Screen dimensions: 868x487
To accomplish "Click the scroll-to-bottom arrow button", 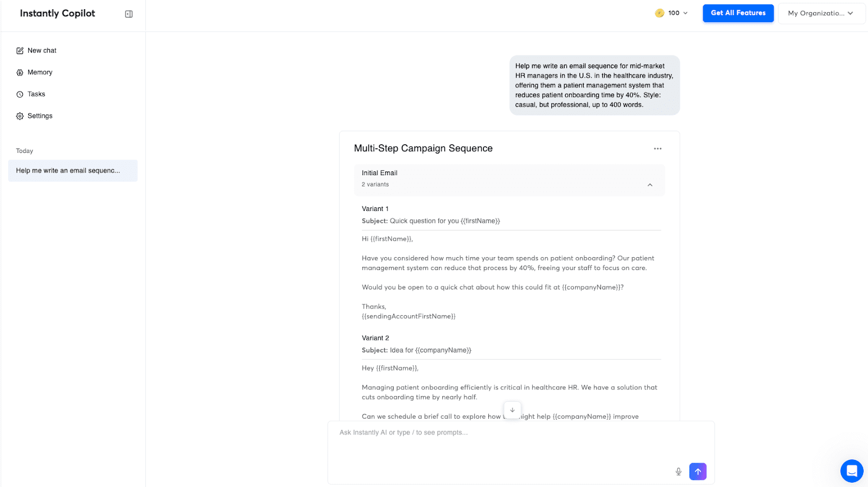I will [512, 410].
